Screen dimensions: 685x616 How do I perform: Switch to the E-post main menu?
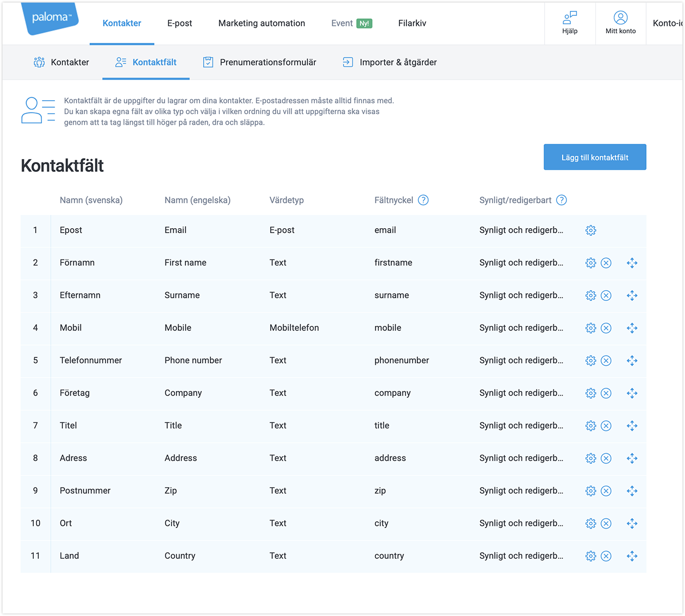[x=180, y=24]
